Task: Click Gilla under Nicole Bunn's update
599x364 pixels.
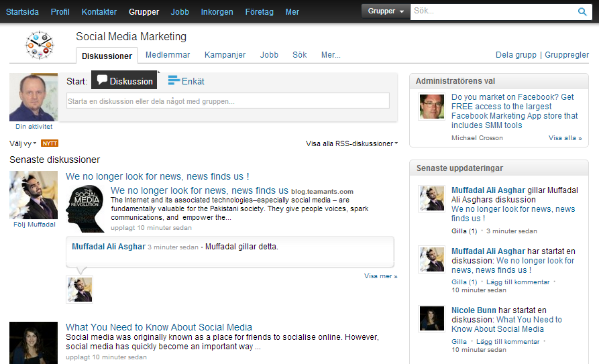Action: 459,342
